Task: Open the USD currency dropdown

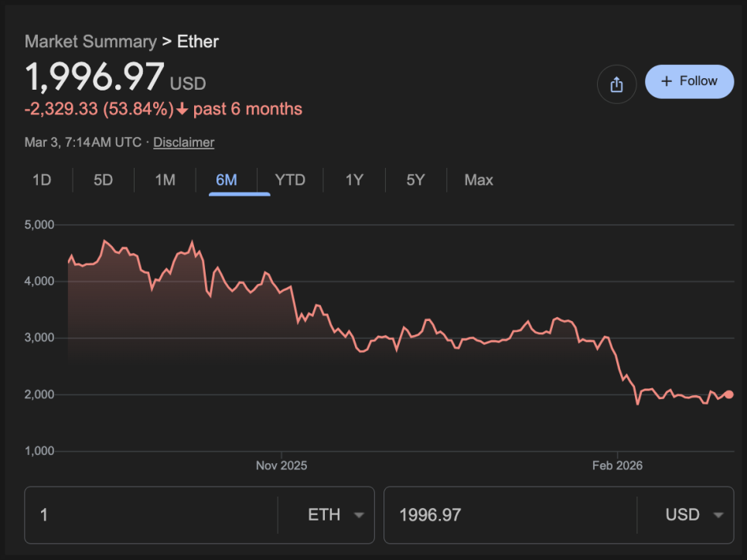Action: click(x=694, y=515)
